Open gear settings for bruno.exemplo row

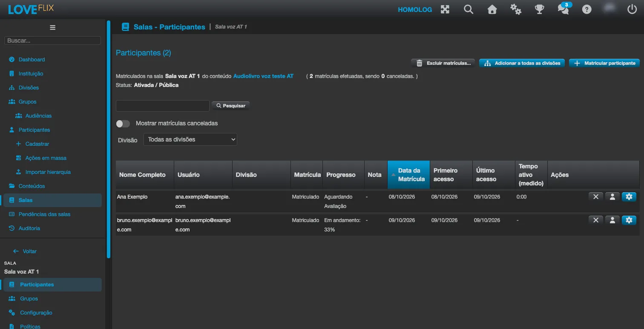coord(629,220)
